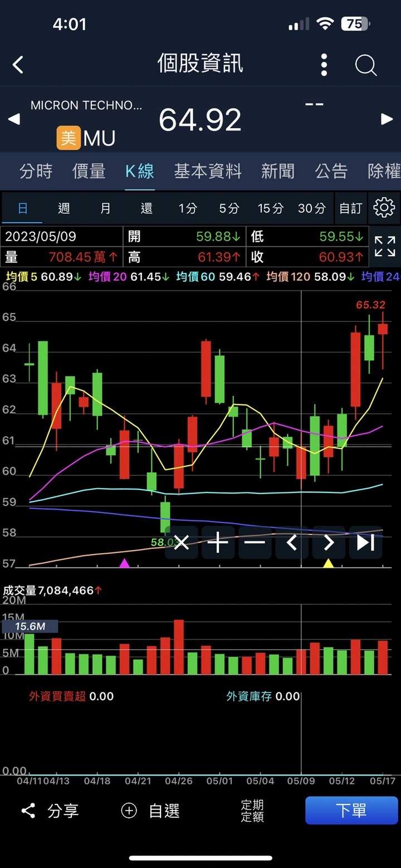Select the K線 tab
Viewport: 401px width, 868px height.
coord(139,171)
